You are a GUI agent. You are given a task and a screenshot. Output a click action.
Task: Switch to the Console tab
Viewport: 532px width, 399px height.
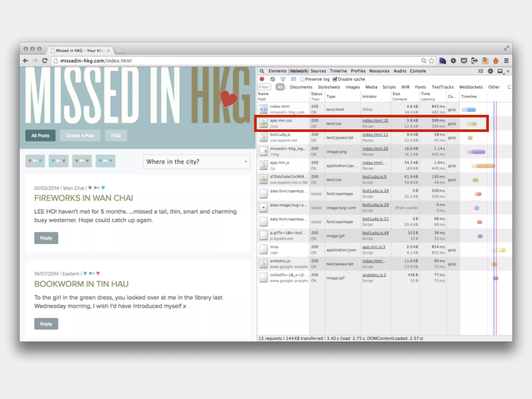pos(418,71)
